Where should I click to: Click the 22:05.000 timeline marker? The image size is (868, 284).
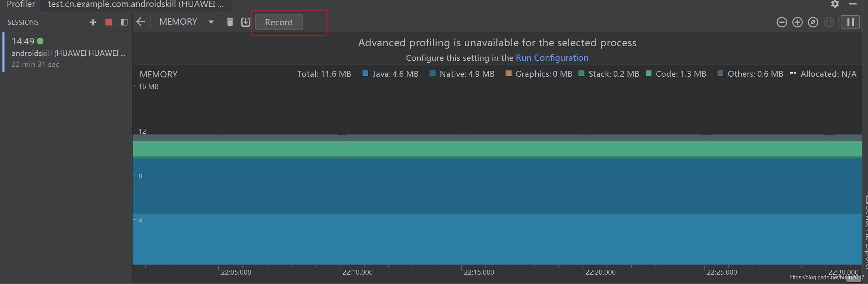point(236,272)
